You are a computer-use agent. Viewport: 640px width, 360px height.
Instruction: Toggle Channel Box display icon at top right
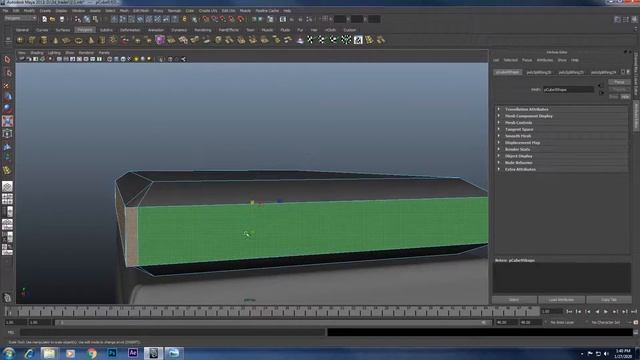(634, 19)
